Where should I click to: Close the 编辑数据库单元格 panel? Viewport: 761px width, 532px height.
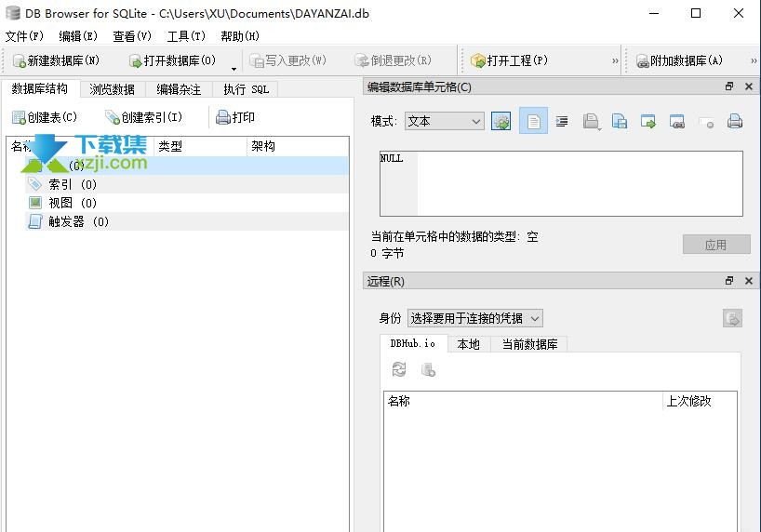click(x=748, y=86)
